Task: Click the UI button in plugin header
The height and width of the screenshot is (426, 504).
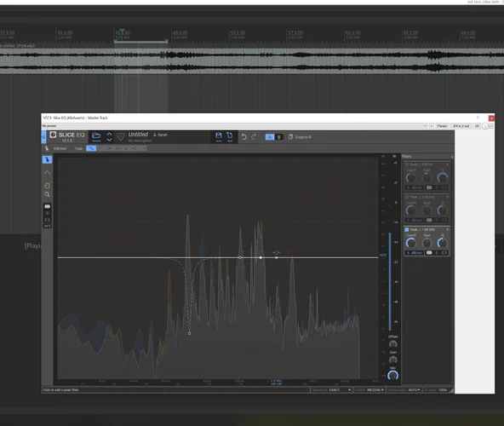Action: click(x=477, y=126)
